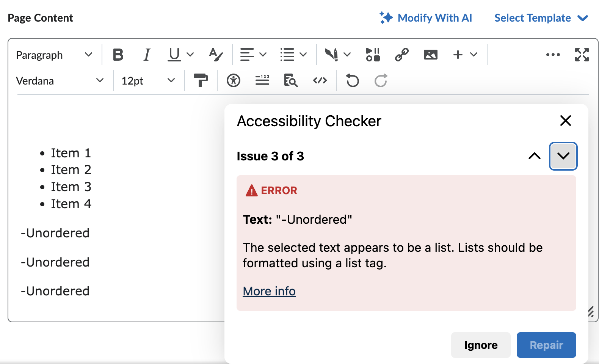The width and height of the screenshot is (599, 364).
Task: Enter fullscreen editor mode
Action: (x=582, y=55)
